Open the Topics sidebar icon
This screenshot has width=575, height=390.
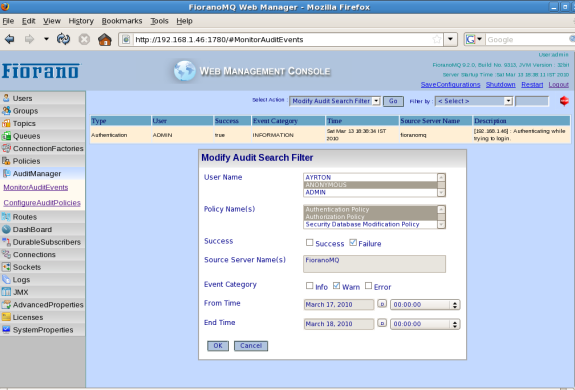pos(6,123)
